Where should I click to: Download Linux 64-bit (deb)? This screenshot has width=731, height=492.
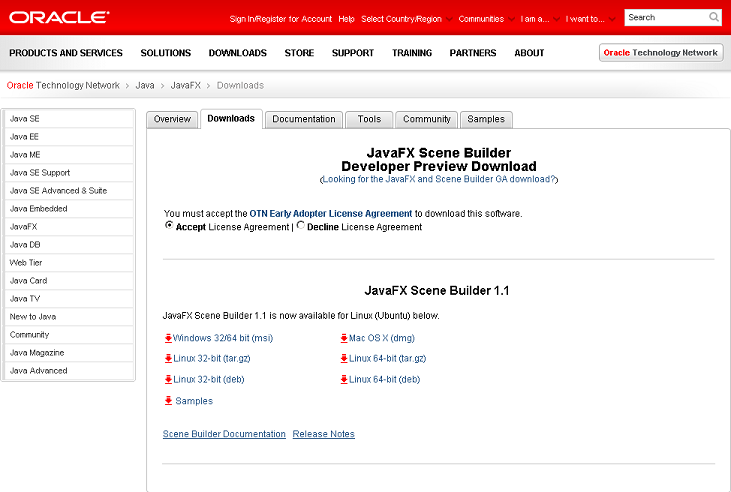point(385,380)
